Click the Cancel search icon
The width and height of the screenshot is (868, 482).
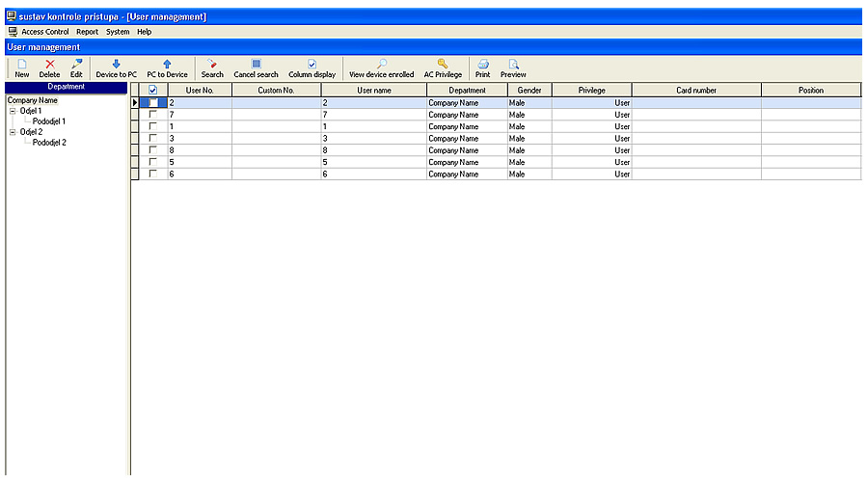pos(256,65)
